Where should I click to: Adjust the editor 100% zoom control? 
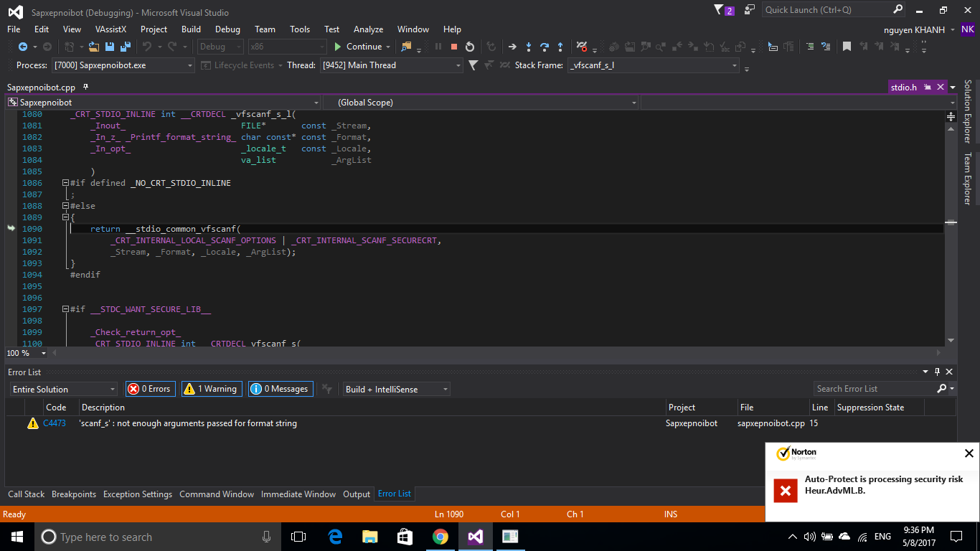(24, 353)
